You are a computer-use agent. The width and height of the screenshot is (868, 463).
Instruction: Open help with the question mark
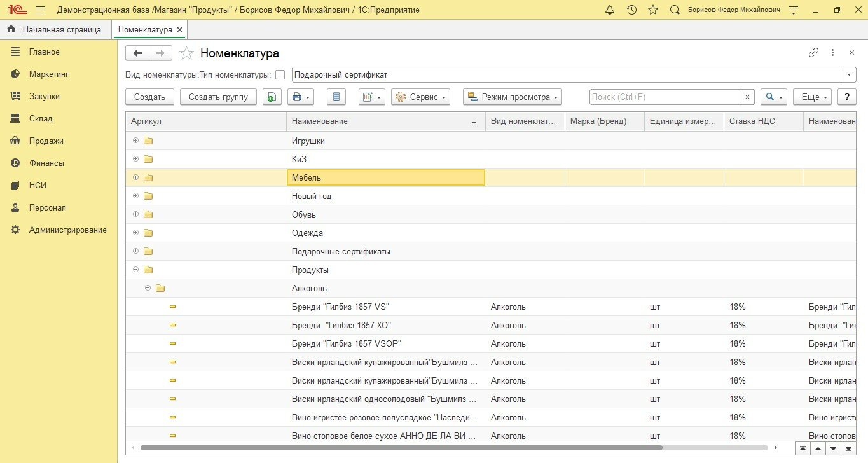point(846,97)
